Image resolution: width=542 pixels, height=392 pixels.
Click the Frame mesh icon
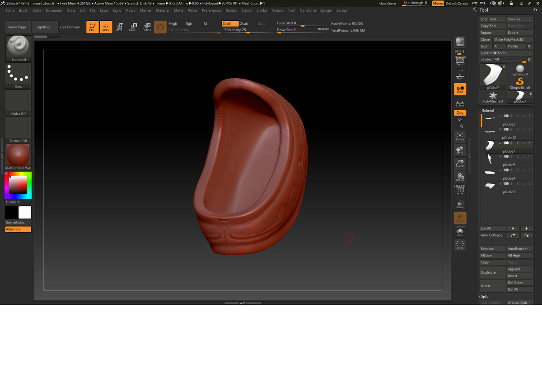pyautogui.click(x=460, y=136)
